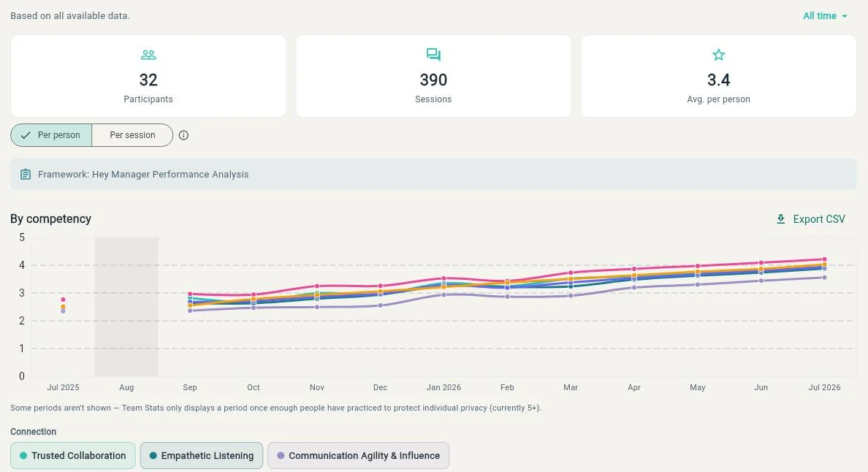
Task: Click the framework clipboard icon
Action: [x=26, y=175]
